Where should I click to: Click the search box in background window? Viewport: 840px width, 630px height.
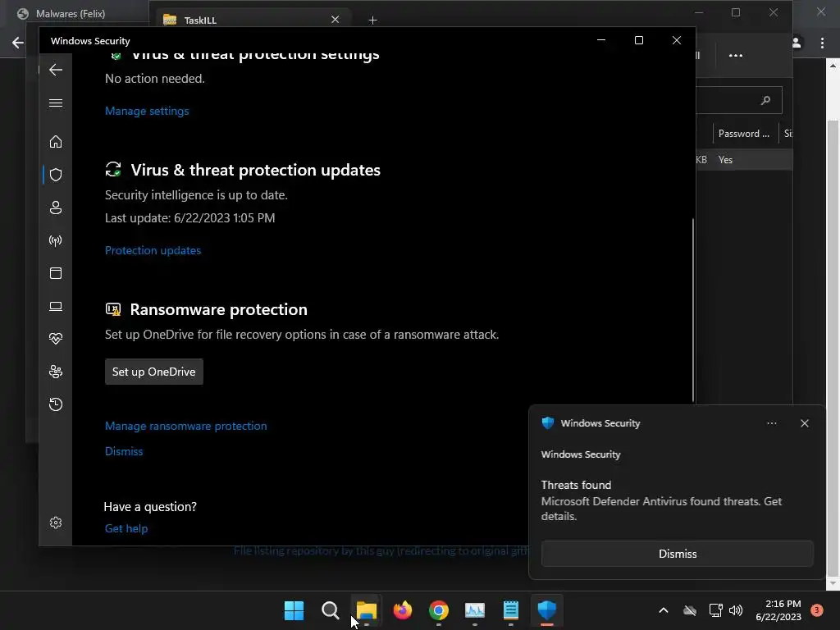coord(739,100)
